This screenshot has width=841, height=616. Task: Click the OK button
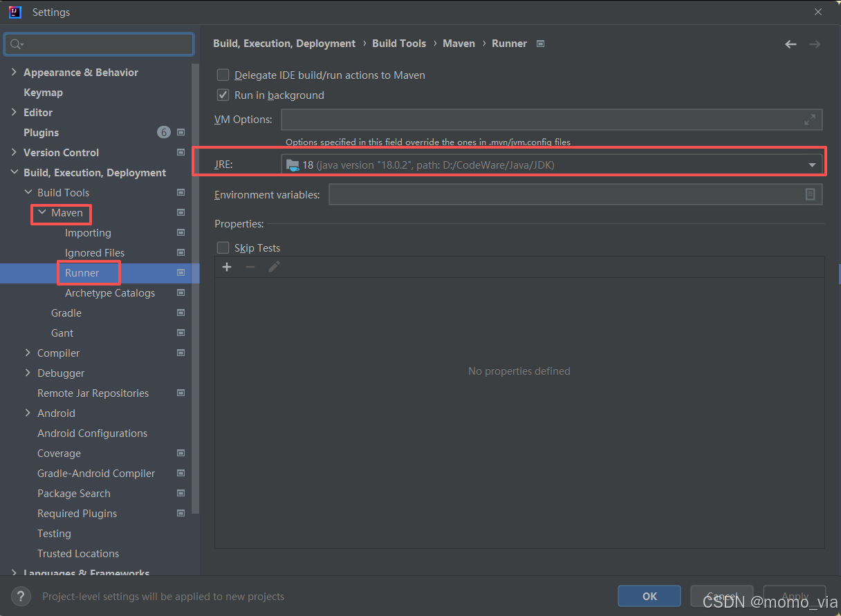click(649, 596)
